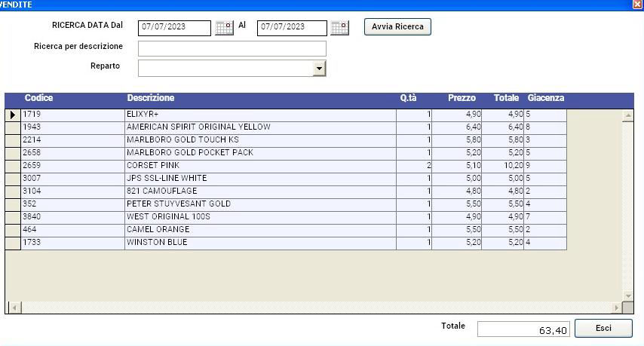Click the Totale amount field

[523, 330]
